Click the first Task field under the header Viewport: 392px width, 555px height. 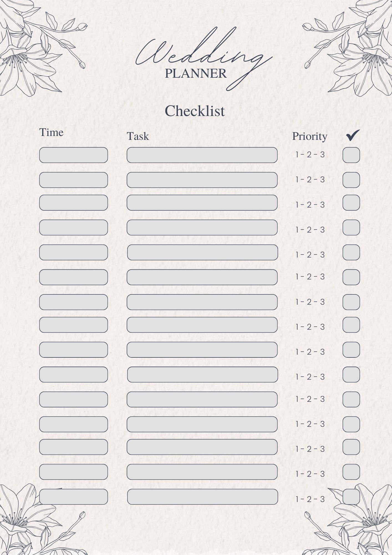pos(202,155)
